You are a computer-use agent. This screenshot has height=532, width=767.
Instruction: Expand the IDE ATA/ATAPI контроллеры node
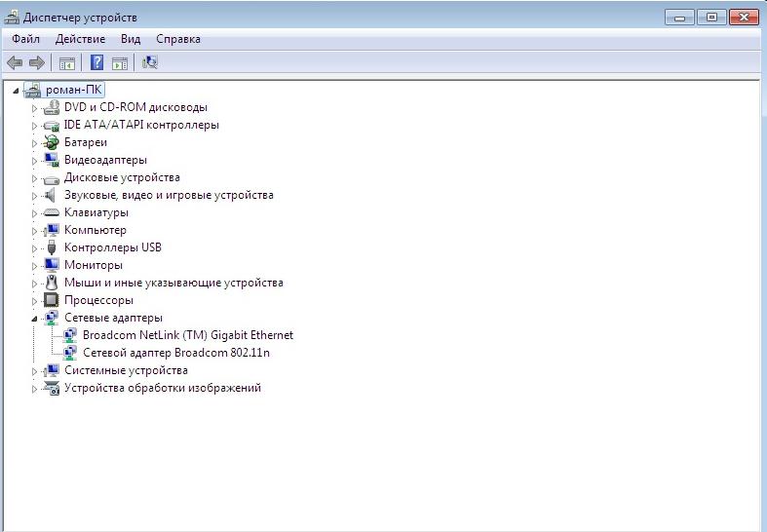pyautogui.click(x=34, y=126)
